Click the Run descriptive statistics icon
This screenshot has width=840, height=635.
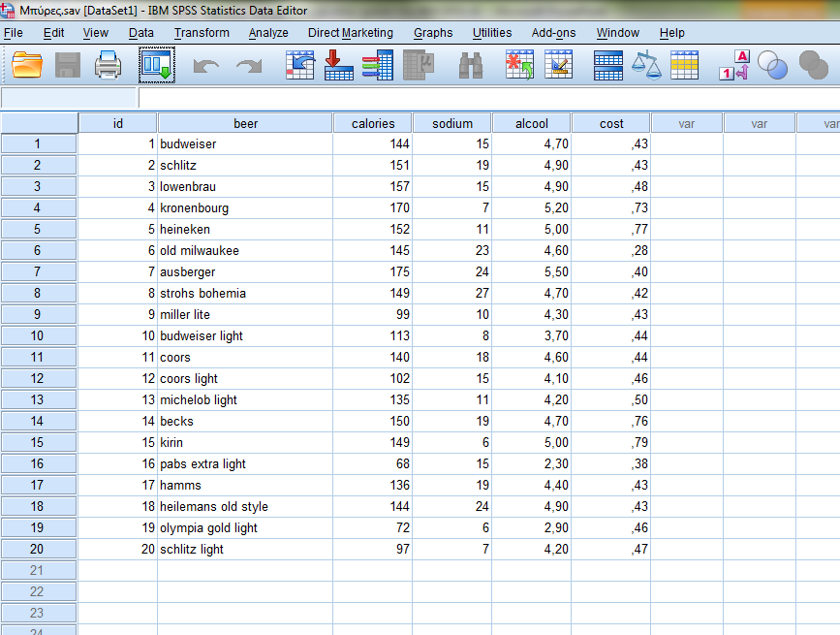(418, 65)
